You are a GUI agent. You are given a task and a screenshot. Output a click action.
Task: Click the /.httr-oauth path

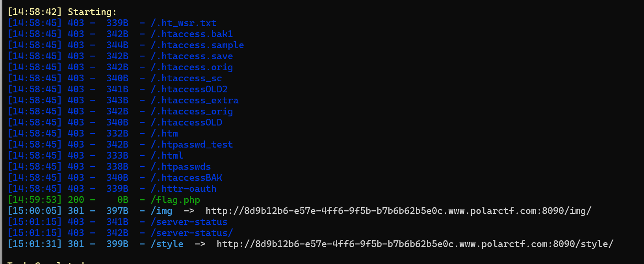point(184,189)
